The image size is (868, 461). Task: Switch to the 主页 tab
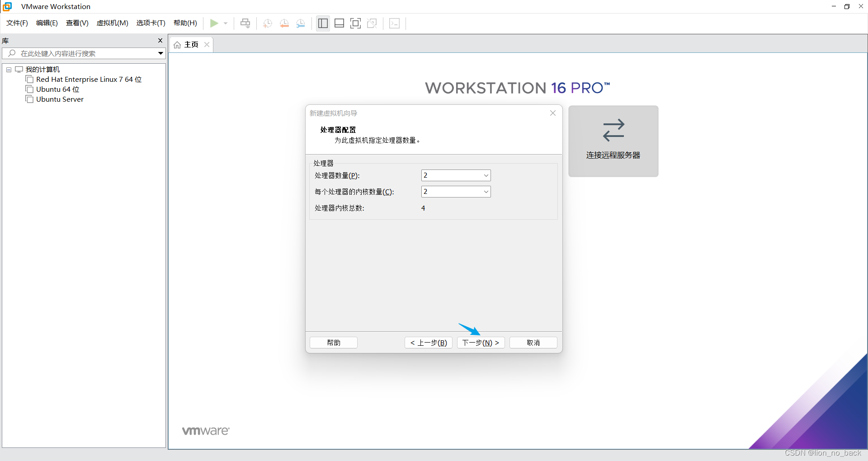coord(191,45)
